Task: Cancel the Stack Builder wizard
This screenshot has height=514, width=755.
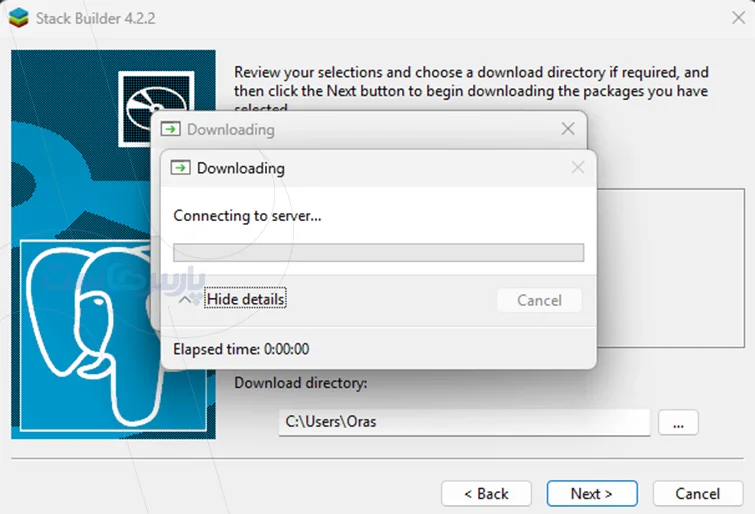Action: click(698, 493)
